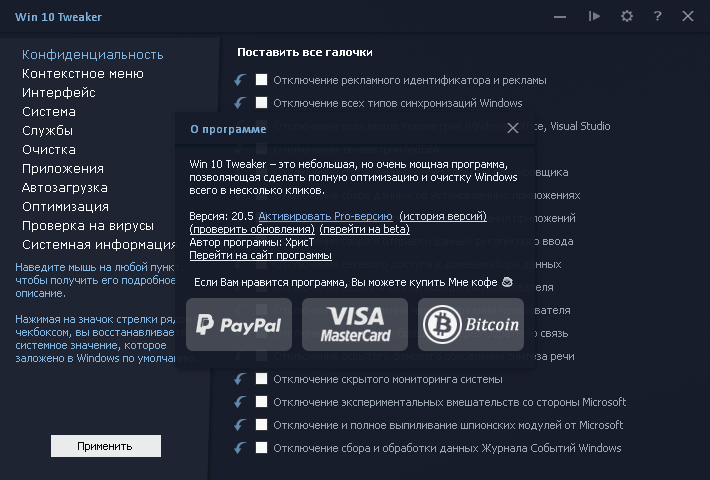The height and width of the screenshot is (480, 710).
Task: Close the О программе dialog
Action: 513,128
